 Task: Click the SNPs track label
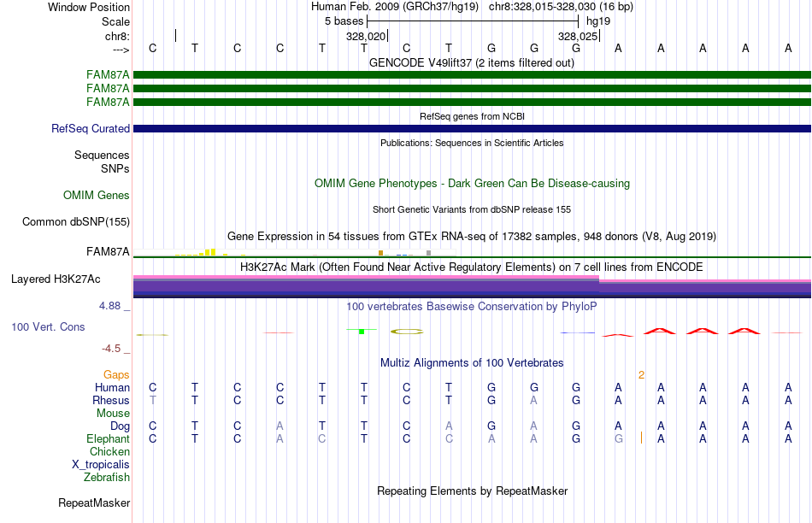[x=115, y=169]
